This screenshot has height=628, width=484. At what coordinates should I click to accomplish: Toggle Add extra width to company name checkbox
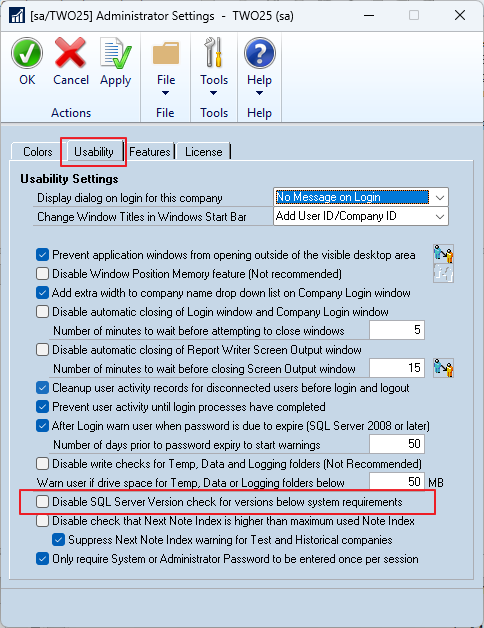pyautogui.click(x=42, y=293)
